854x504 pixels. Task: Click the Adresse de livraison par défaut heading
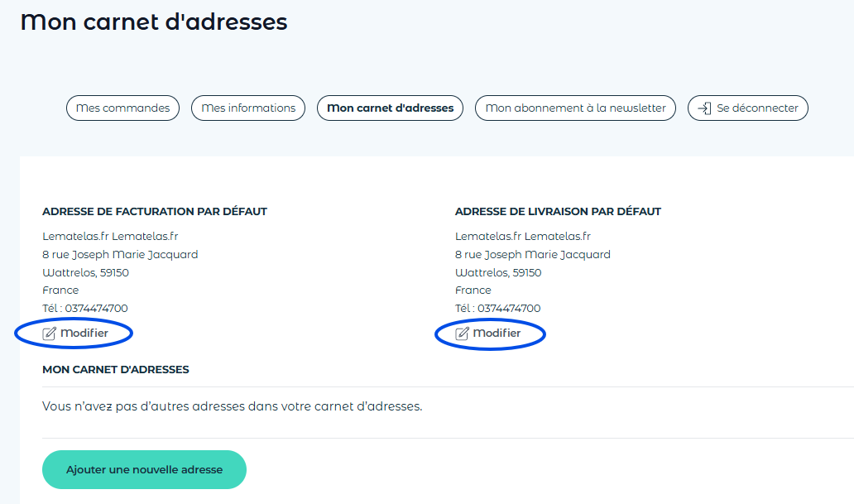click(x=558, y=212)
